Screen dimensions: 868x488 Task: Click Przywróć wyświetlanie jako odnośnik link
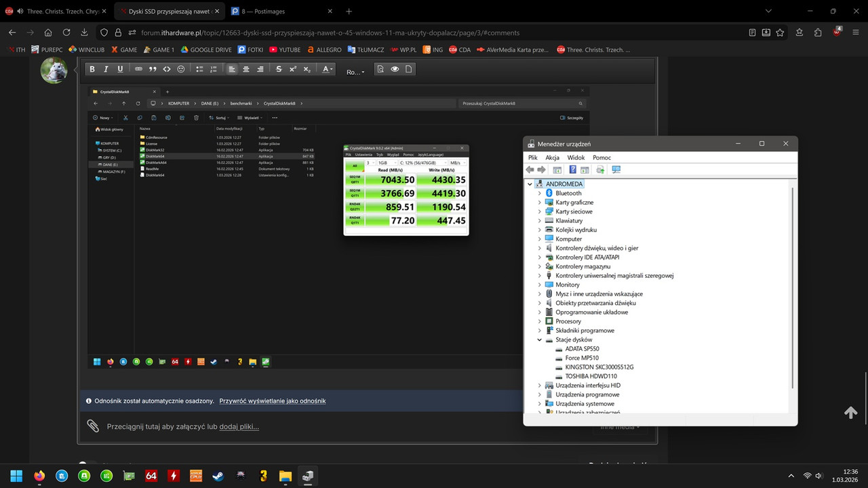[x=273, y=401]
